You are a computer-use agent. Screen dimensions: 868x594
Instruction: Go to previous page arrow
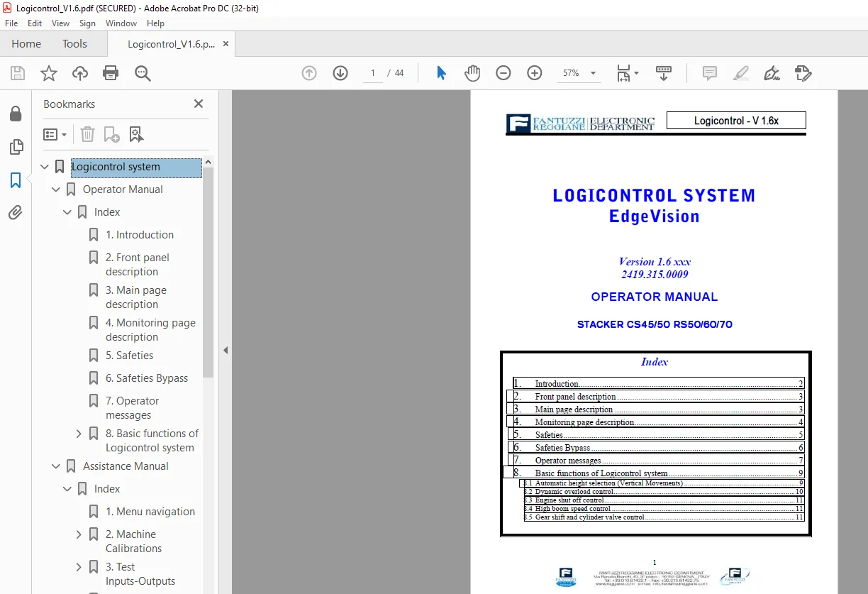pyautogui.click(x=309, y=73)
